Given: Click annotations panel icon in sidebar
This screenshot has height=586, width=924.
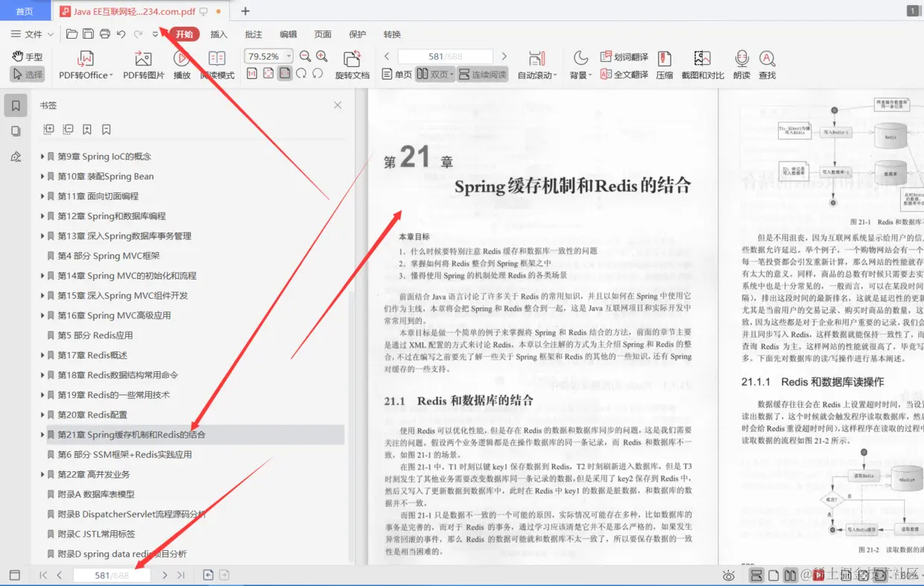Looking at the screenshot, I should 16,157.
